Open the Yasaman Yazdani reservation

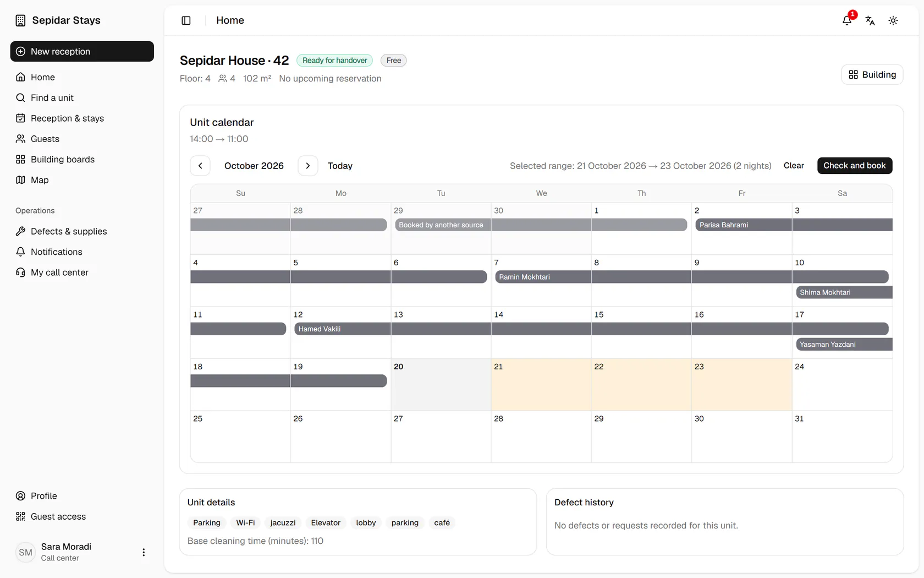(x=844, y=344)
